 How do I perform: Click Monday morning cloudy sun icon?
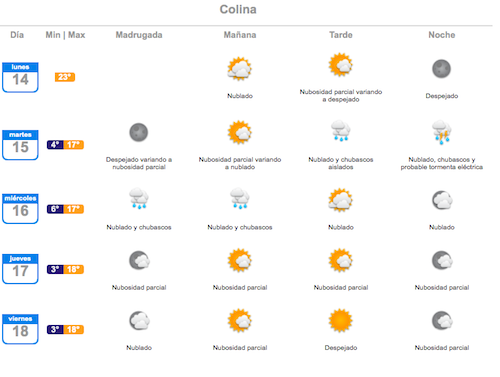(239, 69)
